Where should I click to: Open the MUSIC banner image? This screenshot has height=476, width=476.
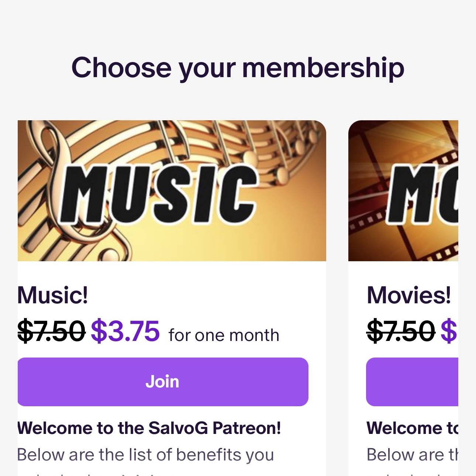172,190
